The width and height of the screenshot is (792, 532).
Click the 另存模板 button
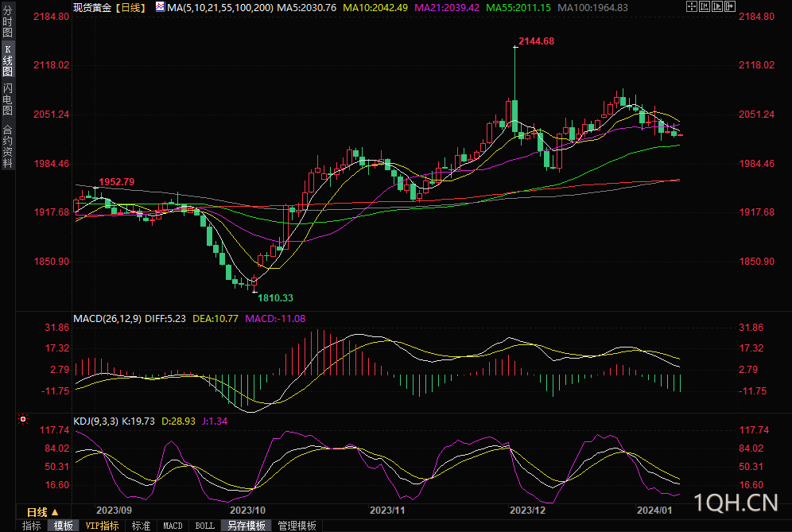click(246, 526)
